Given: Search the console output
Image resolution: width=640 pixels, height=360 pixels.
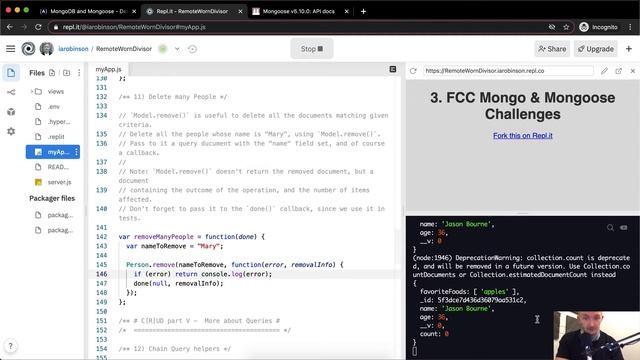Looking at the screenshot, I should tap(610, 227).
